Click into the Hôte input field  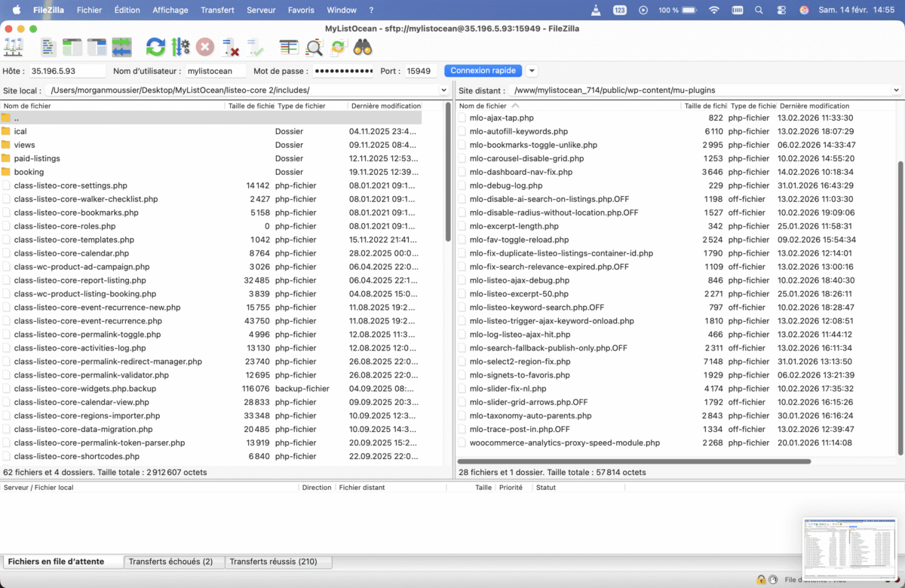[x=67, y=71]
